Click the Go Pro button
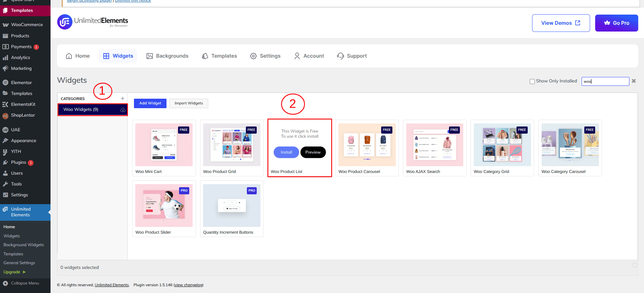The width and height of the screenshot is (644, 293). [x=617, y=23]
